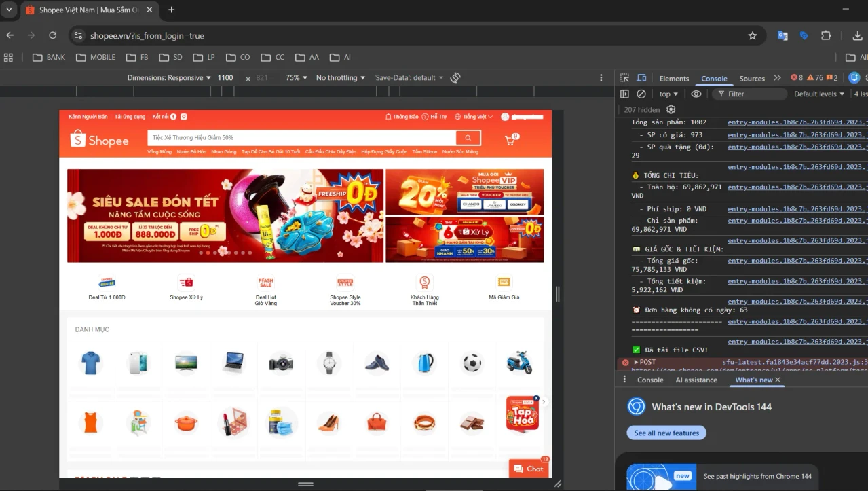Activate the inspect element picker icon
Viewport: 868px width, 491px height.
click(624, 78)
